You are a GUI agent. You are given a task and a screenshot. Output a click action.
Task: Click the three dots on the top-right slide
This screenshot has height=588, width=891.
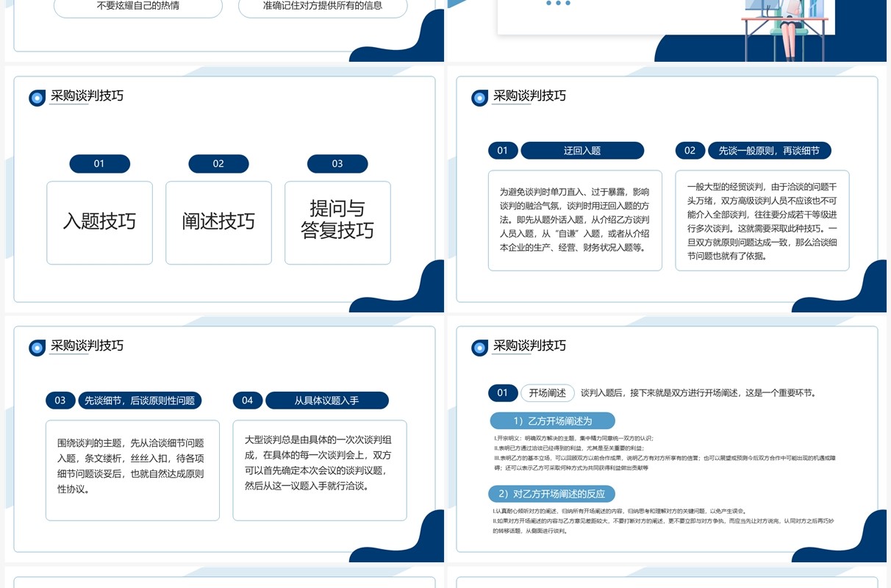click(559, 4)
